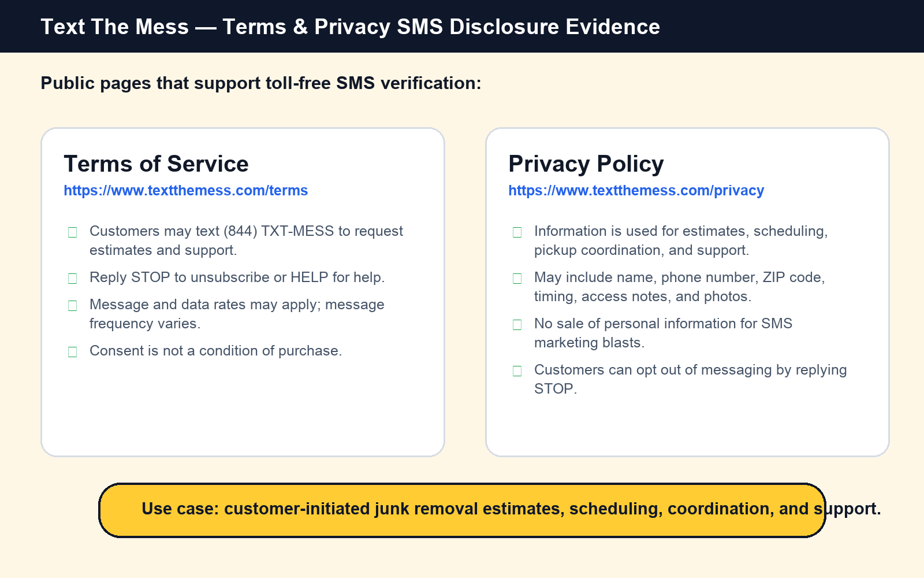Screen dimensions: 924x578
Task: Click the 'Customers may text (844) TXT-MESS' bullet
Action: click(x=246, y=240)
